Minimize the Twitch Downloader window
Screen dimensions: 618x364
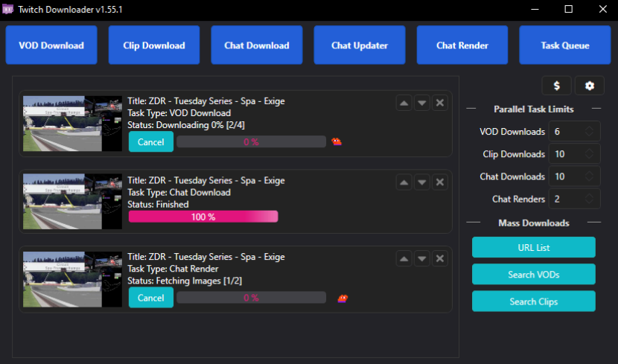(535, 9)
